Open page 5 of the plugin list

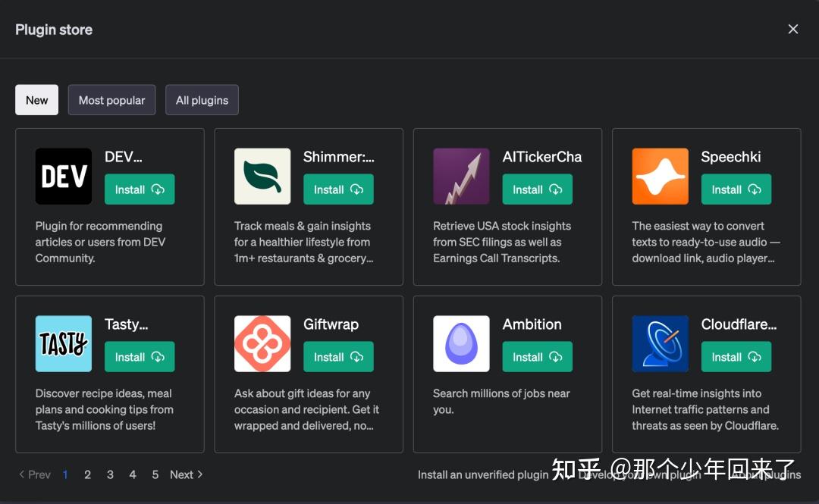(155, 474)
